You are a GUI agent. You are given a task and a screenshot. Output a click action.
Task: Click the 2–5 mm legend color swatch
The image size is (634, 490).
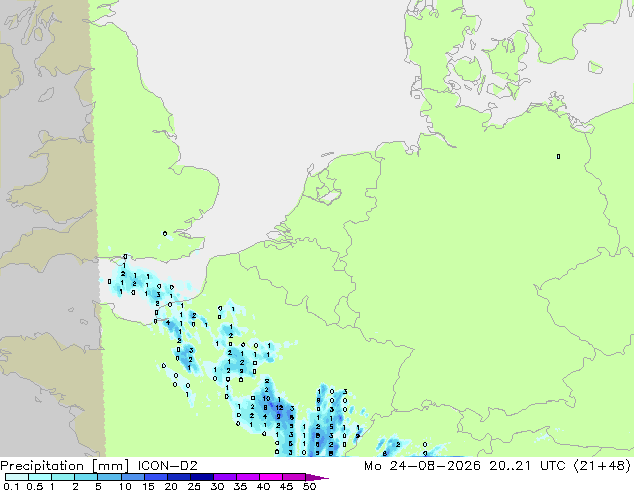[86, 477]
